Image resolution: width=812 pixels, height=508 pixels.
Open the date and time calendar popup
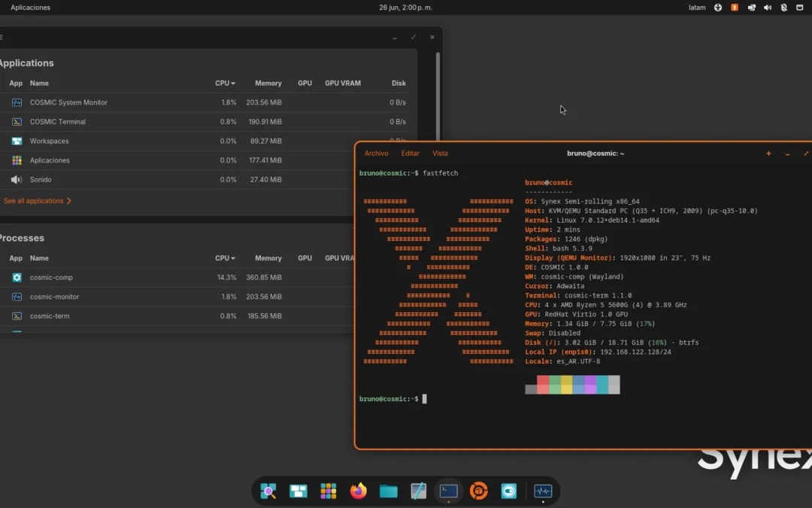tap(405, 8)
